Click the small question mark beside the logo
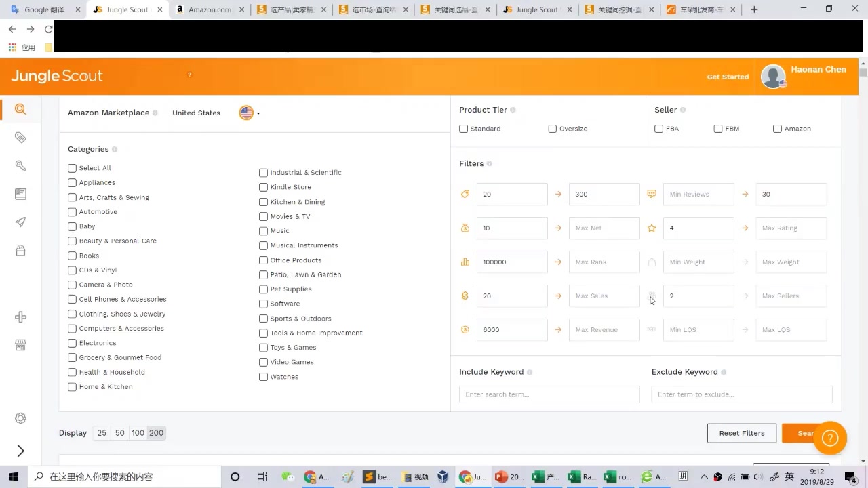 [189, 75]
